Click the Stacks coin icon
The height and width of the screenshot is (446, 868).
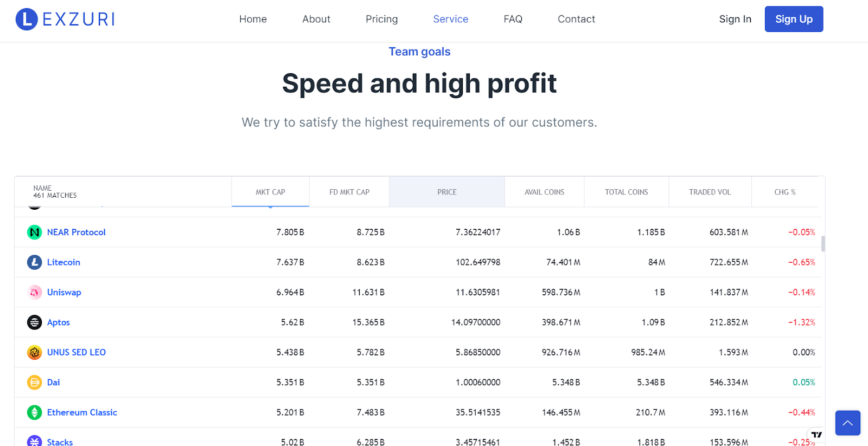[35, 441]
